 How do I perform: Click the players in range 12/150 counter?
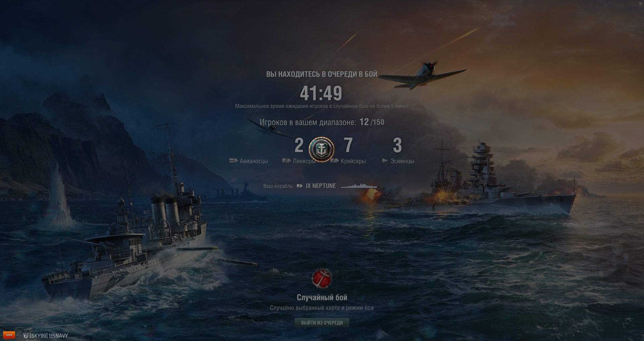click(x=372, y=122)
